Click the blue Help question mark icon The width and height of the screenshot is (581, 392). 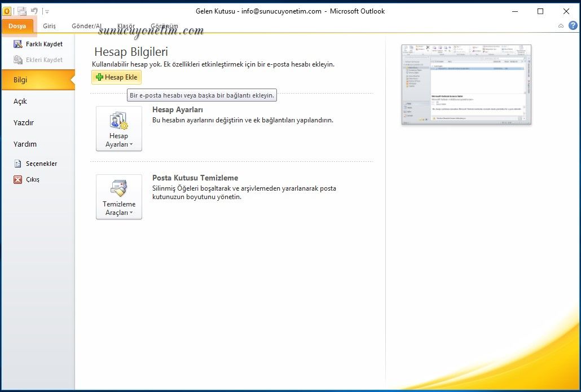click(573, 25)
